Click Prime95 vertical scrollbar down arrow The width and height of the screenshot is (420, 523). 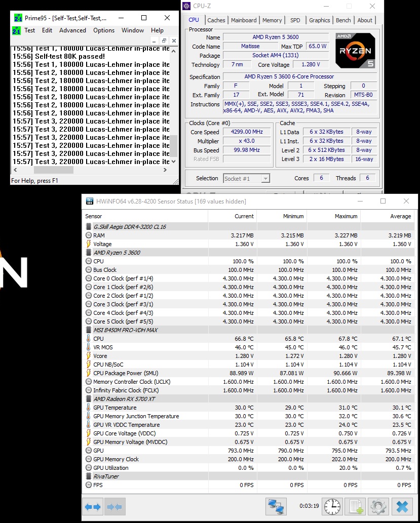tap(174, 162)
